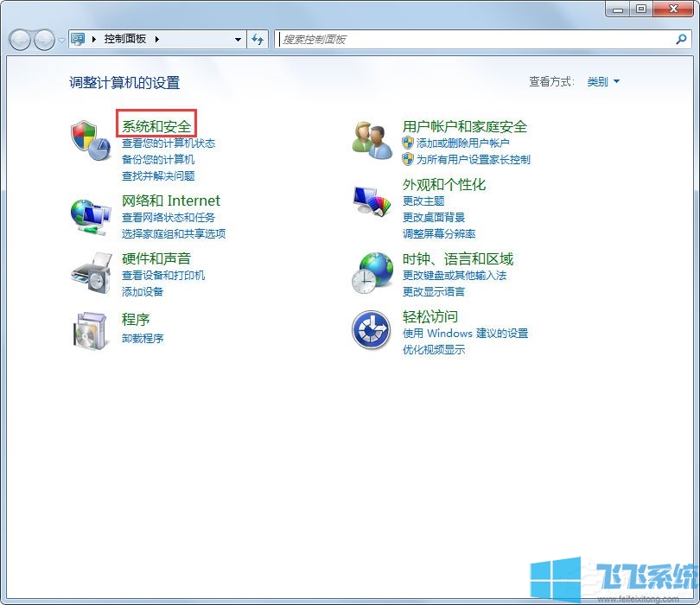Screen dimensions: 700x605
Task: Open the 系统和安全 category link
Action: 156,126
